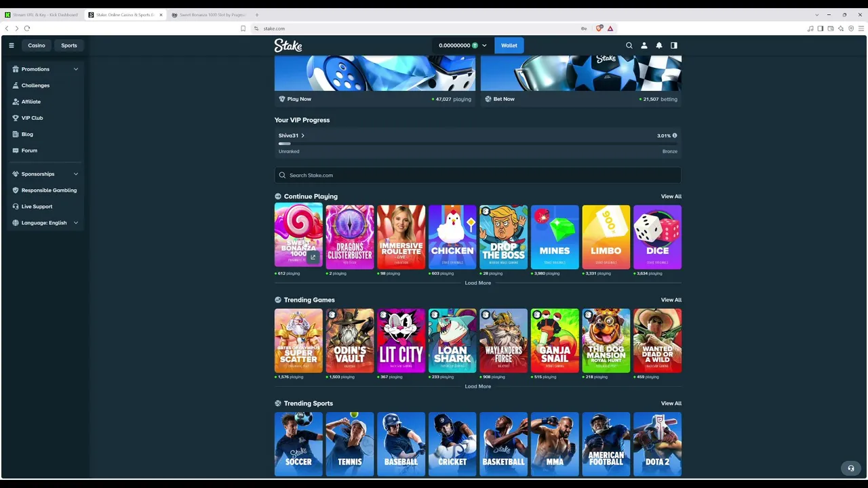Image resolution: width=868 pixels, height=488 pixels.
Task: Focus the Search Stake.com field
Action: pyautogui.click(x=478, y=176)
